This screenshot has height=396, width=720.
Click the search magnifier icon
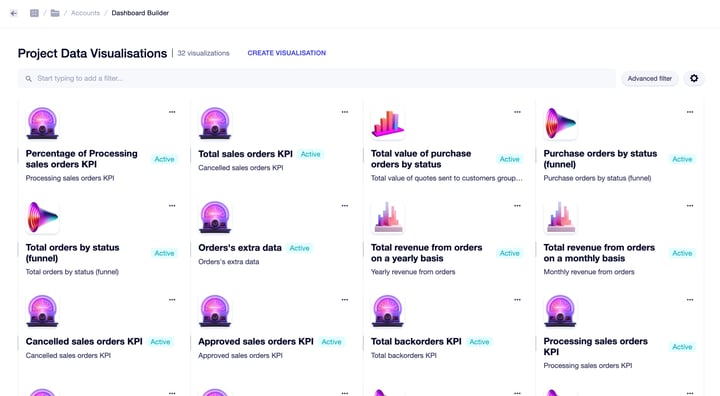(x=28, y=79)
